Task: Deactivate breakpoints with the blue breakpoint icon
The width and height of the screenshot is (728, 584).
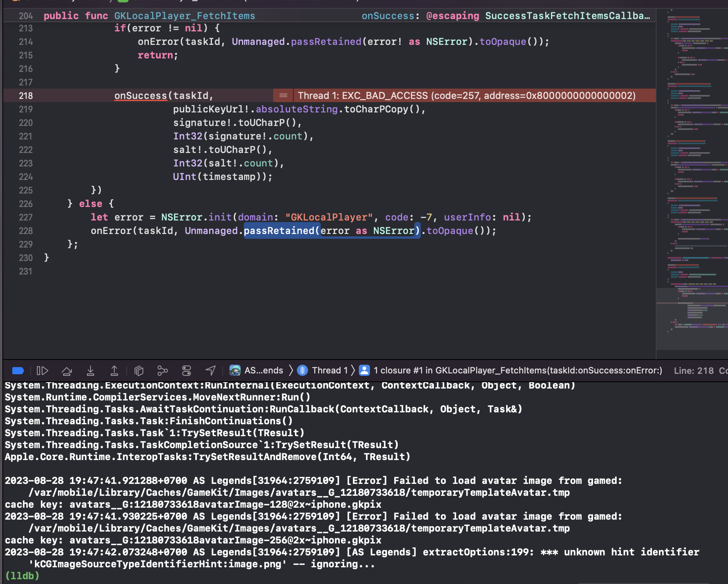Action: pyautogui.click(x=18, y=371)
